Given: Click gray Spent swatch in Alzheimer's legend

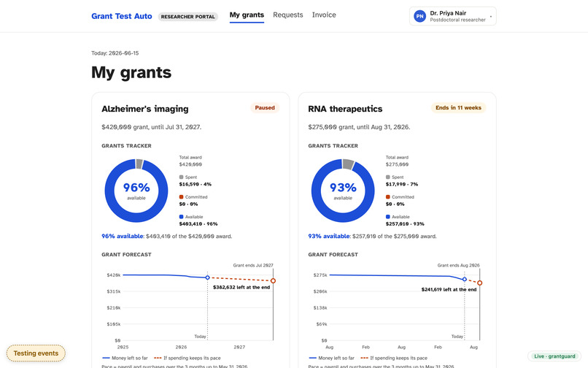Looking at the screenshot, I should [x=181, y=177].
